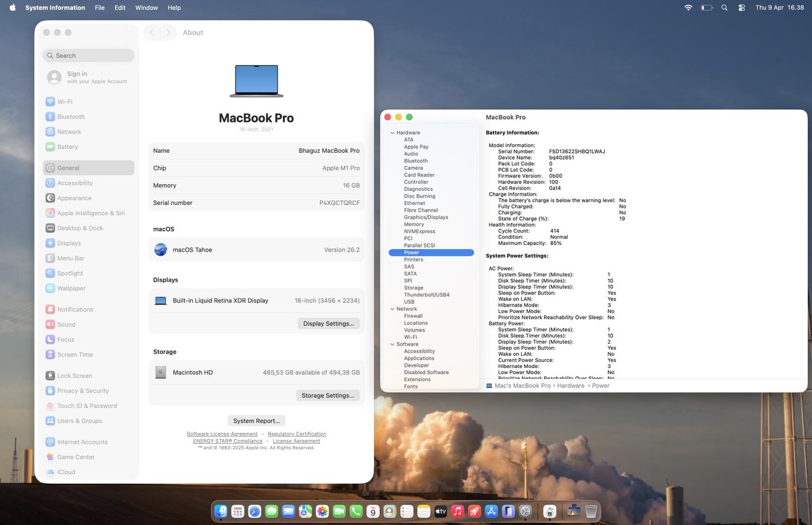Open the Window menu
Image resolution: width=812 pixels, height=525 pixels.
click(x=146, y=7)
